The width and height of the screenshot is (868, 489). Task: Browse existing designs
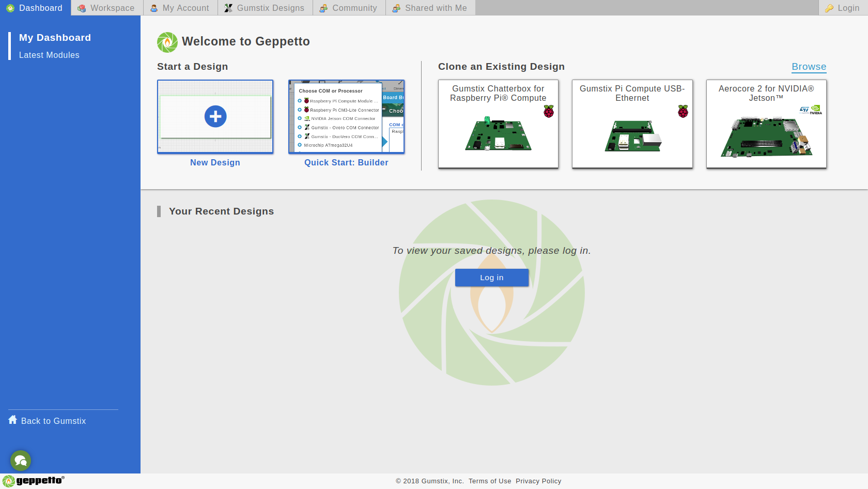tap(809, 67)
